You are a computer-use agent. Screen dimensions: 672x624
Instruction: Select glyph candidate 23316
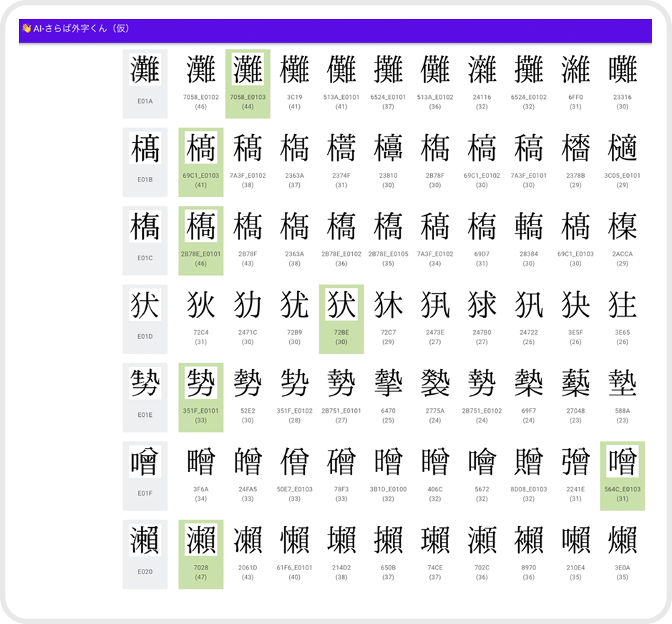pyautogui.click(x=622, y=83)
